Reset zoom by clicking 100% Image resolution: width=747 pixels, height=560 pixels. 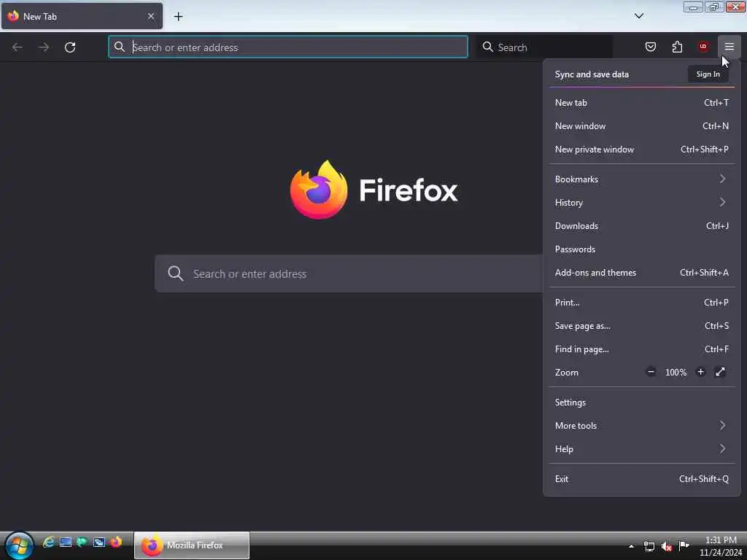coord(676,373)
